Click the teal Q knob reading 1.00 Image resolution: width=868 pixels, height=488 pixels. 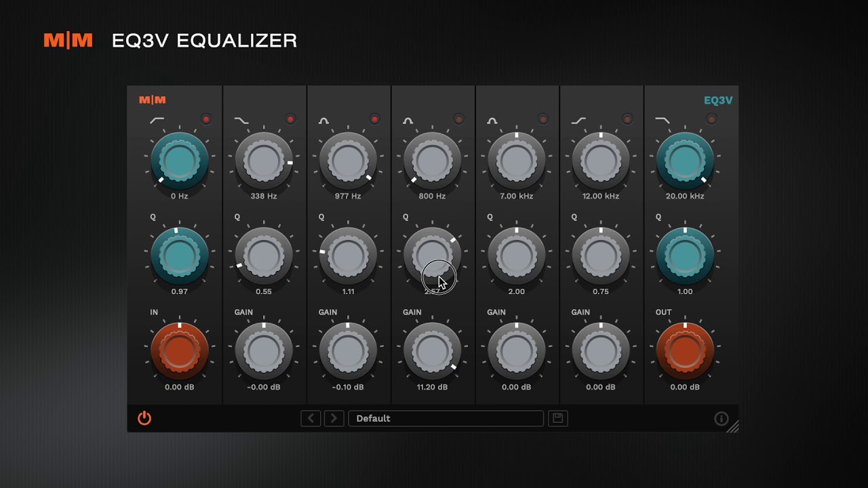tap(685, 256)
